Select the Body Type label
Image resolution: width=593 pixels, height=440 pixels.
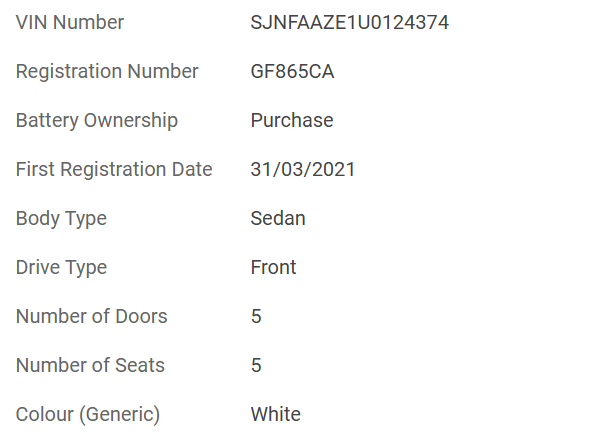coord(61,219)
